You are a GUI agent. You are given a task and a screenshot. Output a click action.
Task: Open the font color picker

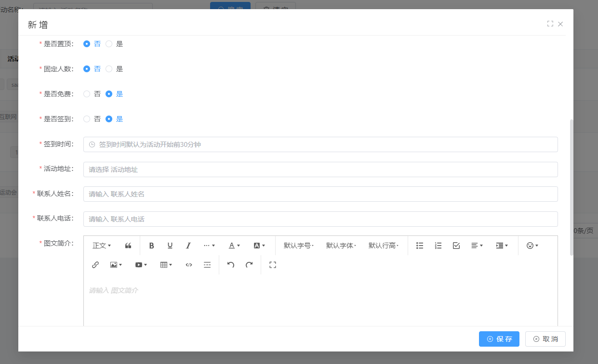click(x=234, y=246)
